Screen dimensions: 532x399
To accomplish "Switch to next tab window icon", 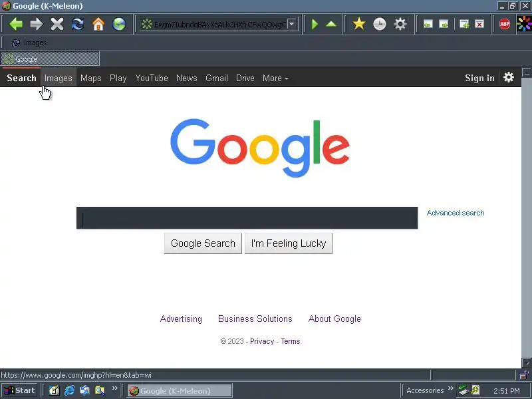I will pos(444,24).
